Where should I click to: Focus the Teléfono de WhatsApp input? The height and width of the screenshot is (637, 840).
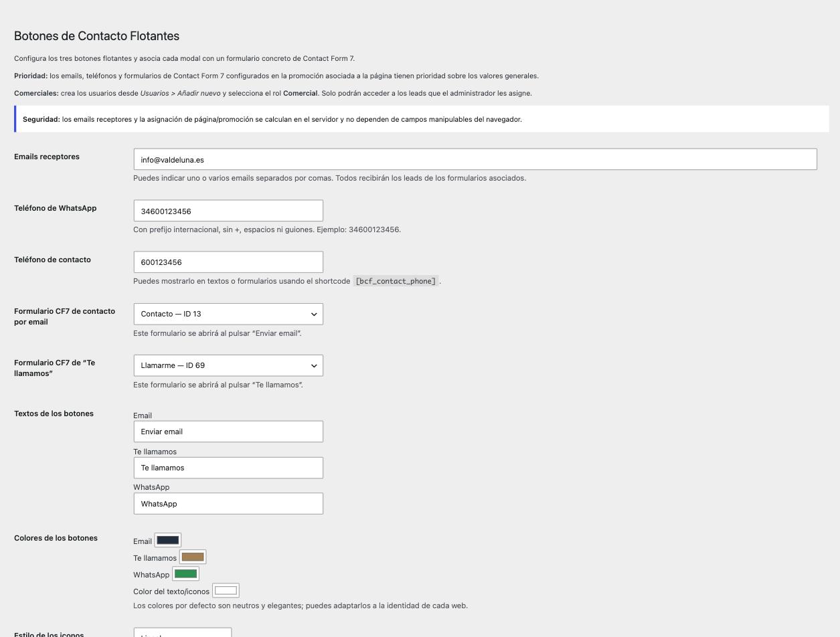(x=228, y=211)
